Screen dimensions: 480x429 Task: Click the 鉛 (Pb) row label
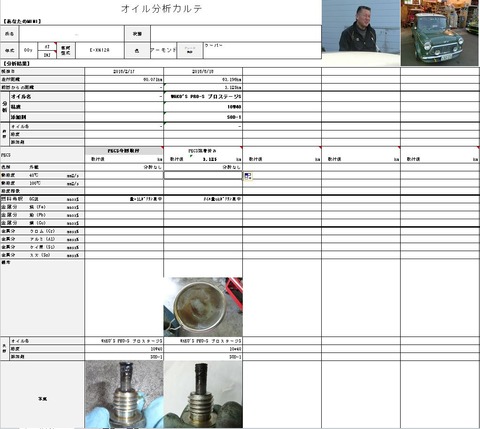click(x=38, y=215)
